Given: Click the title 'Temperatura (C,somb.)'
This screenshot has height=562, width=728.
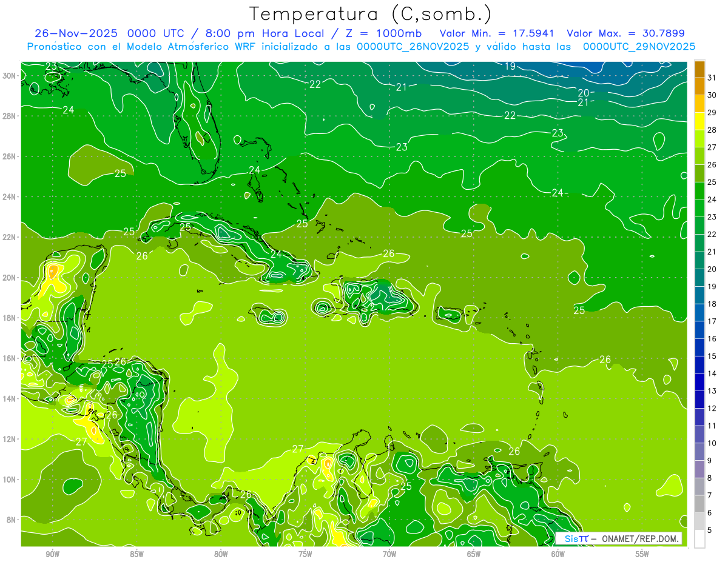Looking at the screenshot, I should [370, 14].
